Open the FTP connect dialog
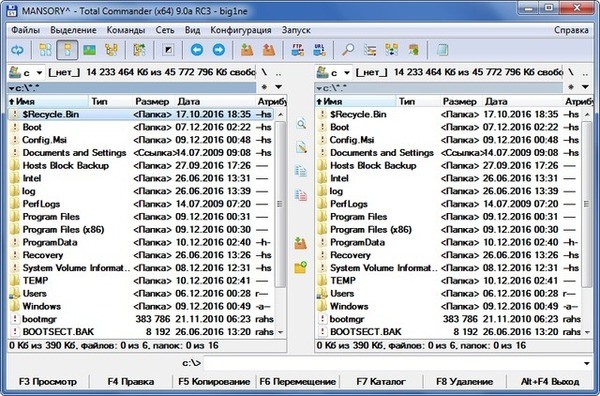 tap(297, 50)
